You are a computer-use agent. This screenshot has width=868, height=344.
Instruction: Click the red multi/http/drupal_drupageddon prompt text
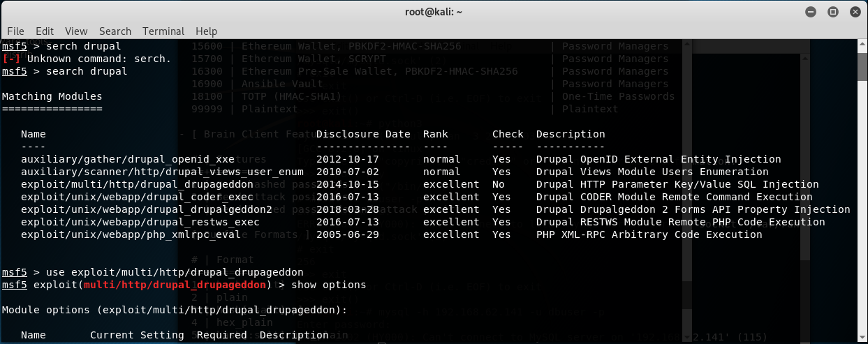175,285
